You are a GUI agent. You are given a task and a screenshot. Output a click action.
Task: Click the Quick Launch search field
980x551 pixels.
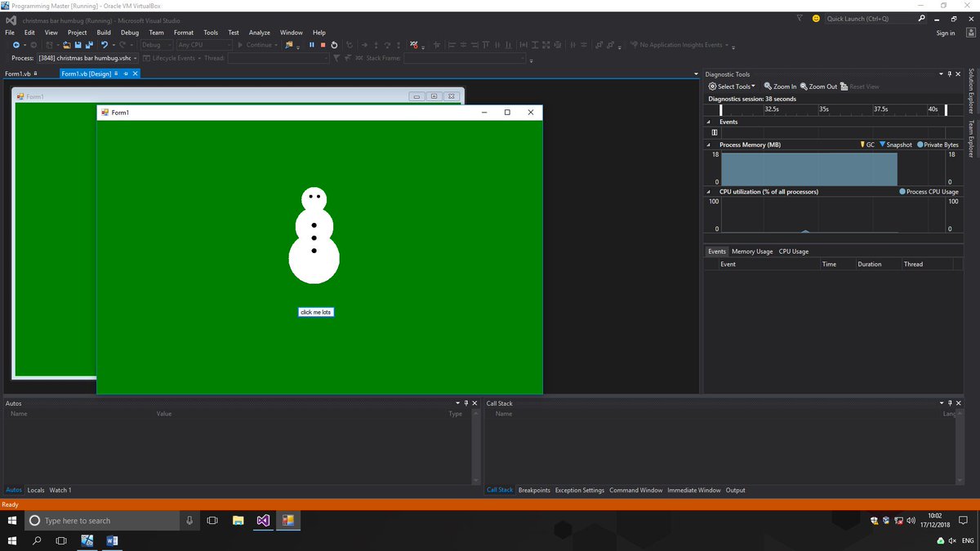869,19
